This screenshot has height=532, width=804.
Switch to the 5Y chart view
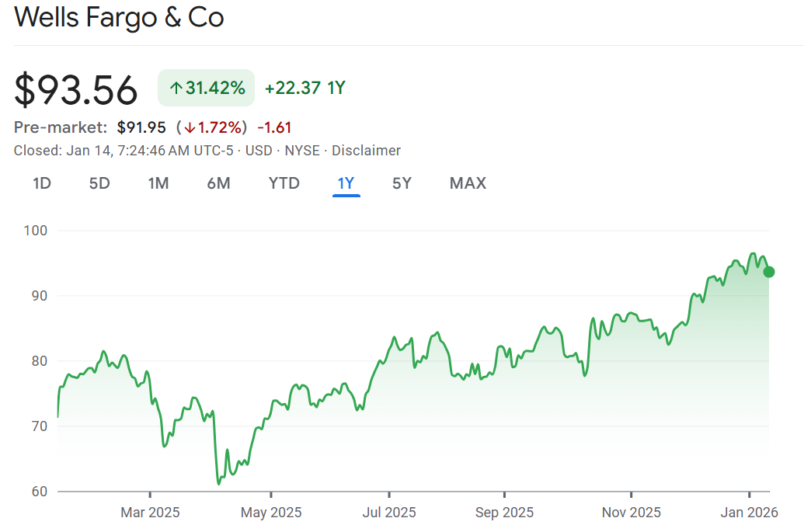(x=402, y=183)
